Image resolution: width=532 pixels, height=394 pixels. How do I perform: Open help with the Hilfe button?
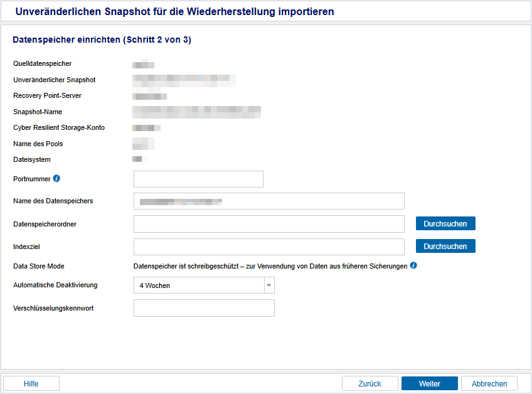tap(31, 383)
